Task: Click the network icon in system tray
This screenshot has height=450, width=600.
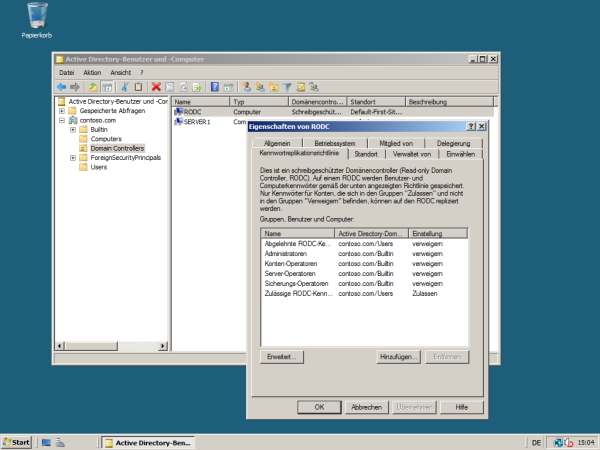Action: tap(558, 443)
